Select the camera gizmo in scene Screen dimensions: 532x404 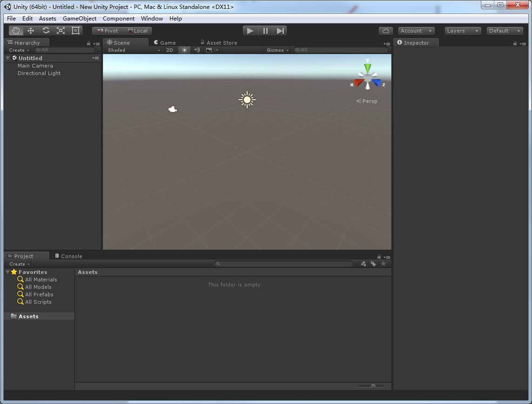pyautogui.click(x=173, y=109)
